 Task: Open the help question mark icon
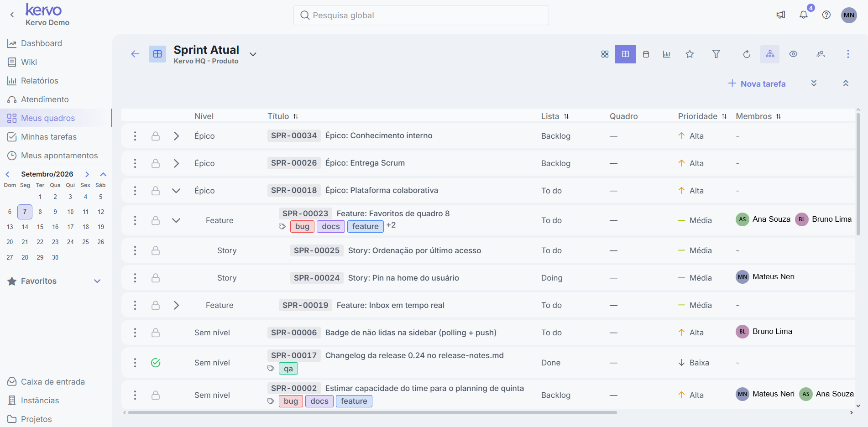pyautogui.click(x=826, y=15)
